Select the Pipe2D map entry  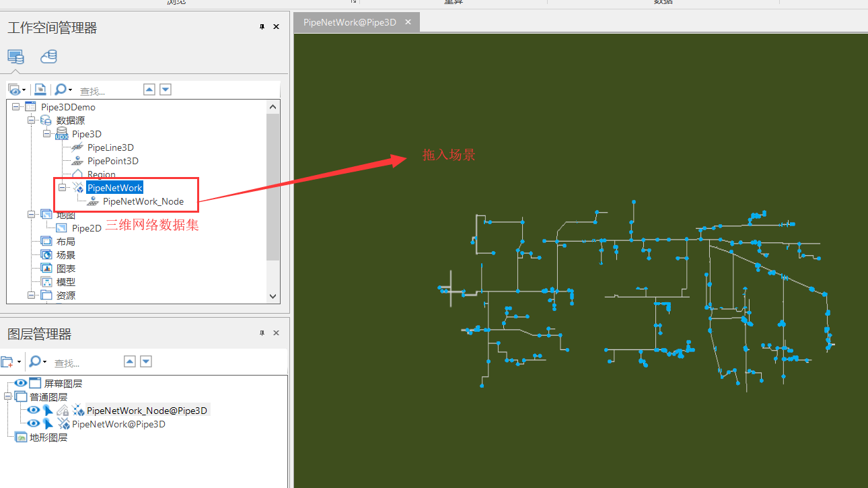coord(87,228)
